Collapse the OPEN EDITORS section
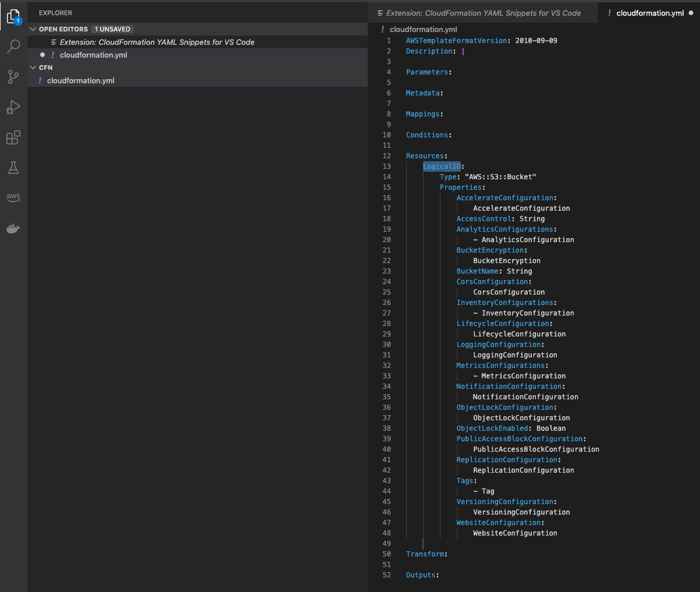The width and height of the screenshot is (700, 592). 34,29
